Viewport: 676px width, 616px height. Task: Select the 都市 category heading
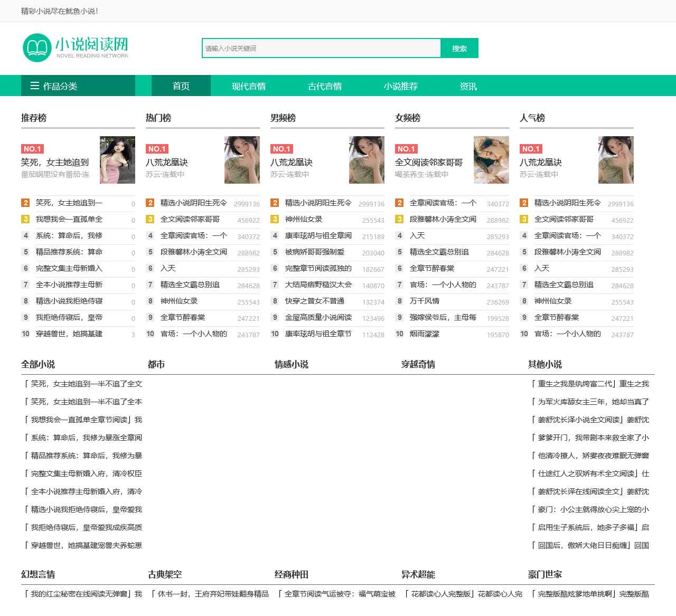pos(156,364)
